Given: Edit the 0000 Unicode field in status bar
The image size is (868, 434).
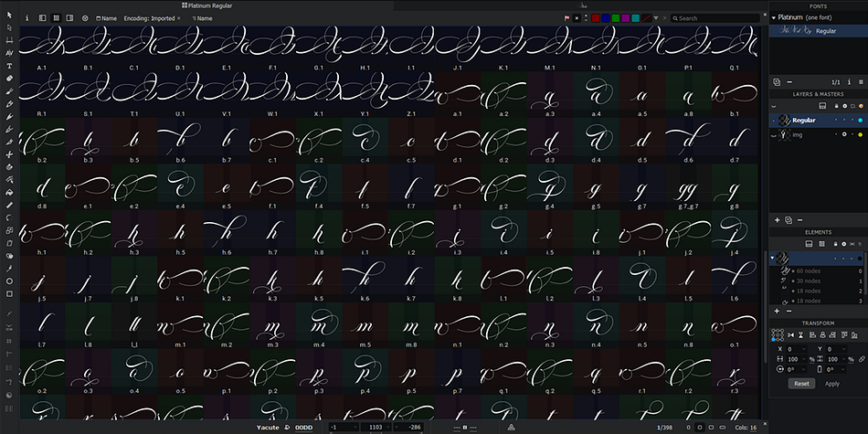Looking at the screenshot, I should tap(304, 428).
